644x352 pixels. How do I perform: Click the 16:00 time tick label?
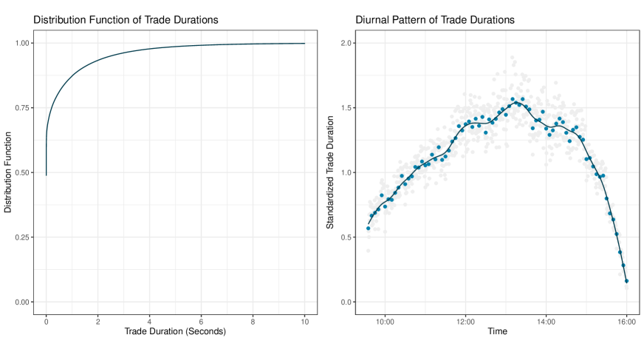[x=626, y=322]
